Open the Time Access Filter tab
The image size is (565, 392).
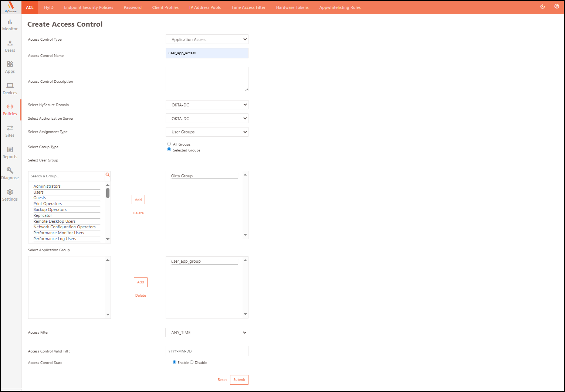[x=248, y=7]
